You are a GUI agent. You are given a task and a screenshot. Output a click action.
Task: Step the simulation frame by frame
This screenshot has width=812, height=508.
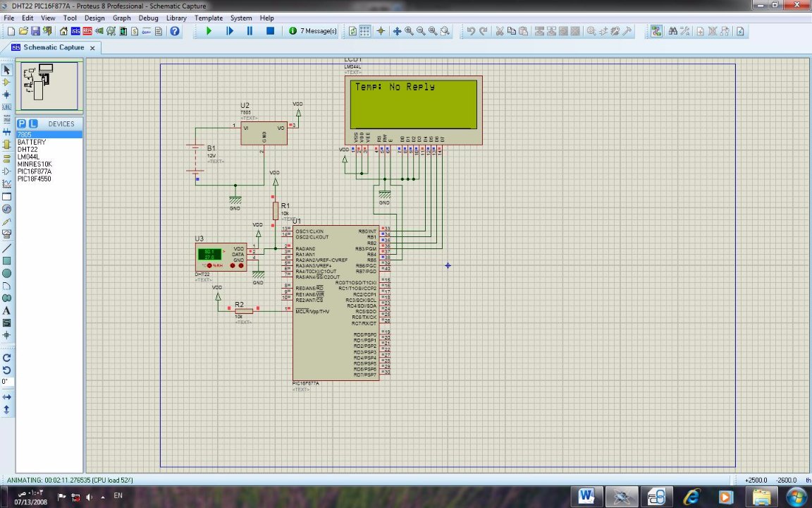click(x=229, y=31)
